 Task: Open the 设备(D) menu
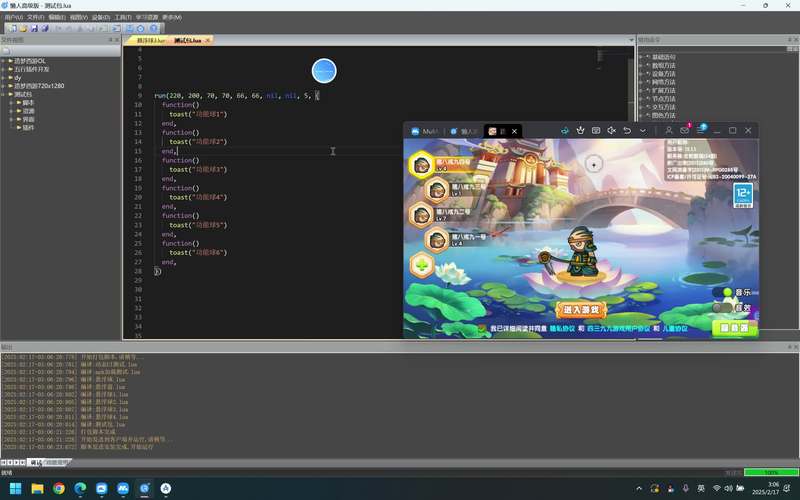click(101, 17)
